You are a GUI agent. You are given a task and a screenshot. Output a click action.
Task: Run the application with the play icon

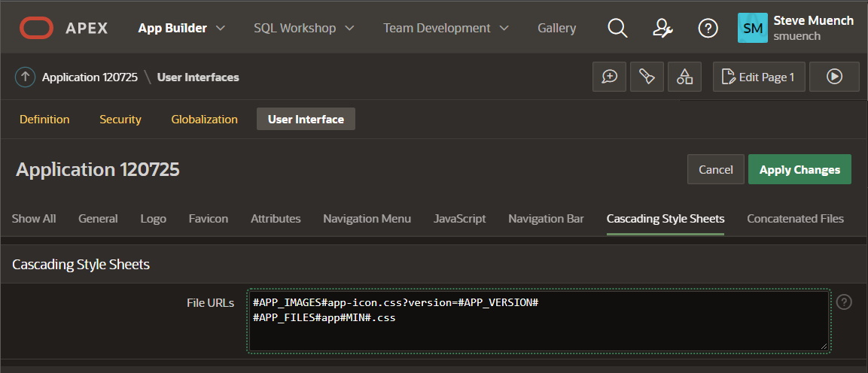click(x=834, y=77)
